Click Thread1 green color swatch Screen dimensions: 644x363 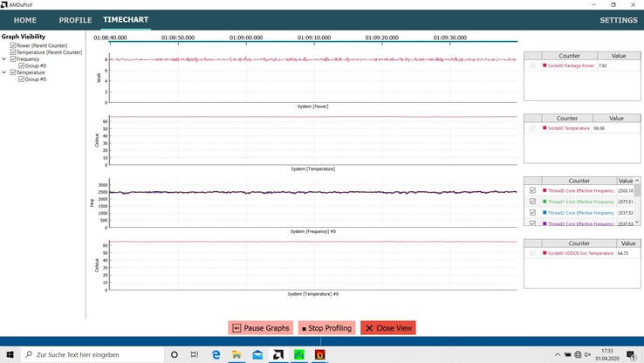click(545, 202)
